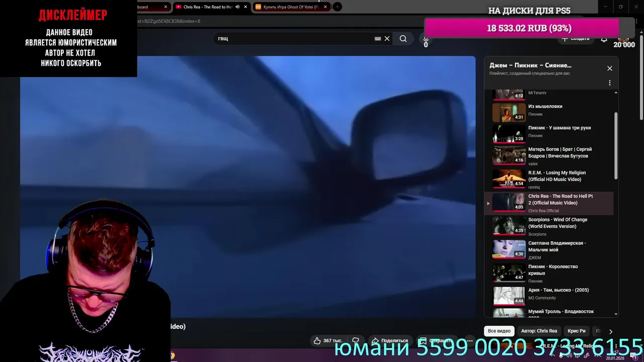Open the on-screen keyboard icon in search box
Viewport: 644px width, 362px height.
pyautogui.click(x=378, y=39)
